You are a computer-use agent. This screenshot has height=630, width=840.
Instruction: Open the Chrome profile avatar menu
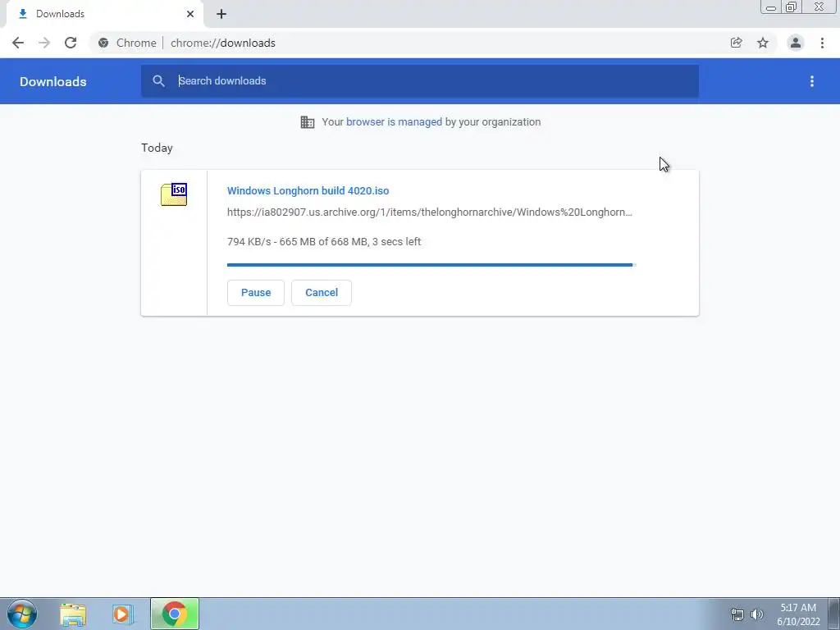point(796,43)
